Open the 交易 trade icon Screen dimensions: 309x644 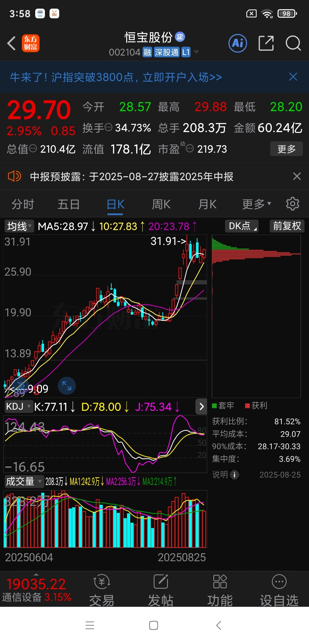pyautogui.click(x=102, y=590)
